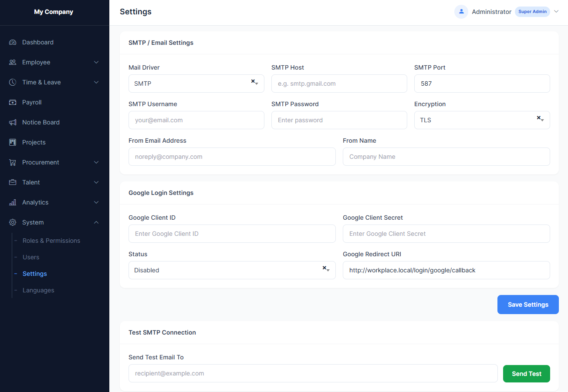Click the Projects briefcase icon
The height and width of the screenshot is (392, 568).
pyautogui.click(x=13, y=142)
